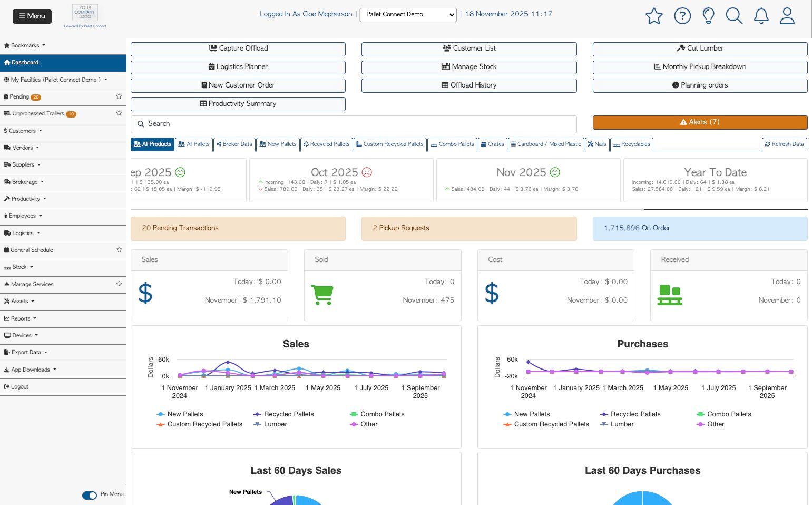Collapse sidebar with the Menu button
812x505 pixels.
(x=32, y=16)
